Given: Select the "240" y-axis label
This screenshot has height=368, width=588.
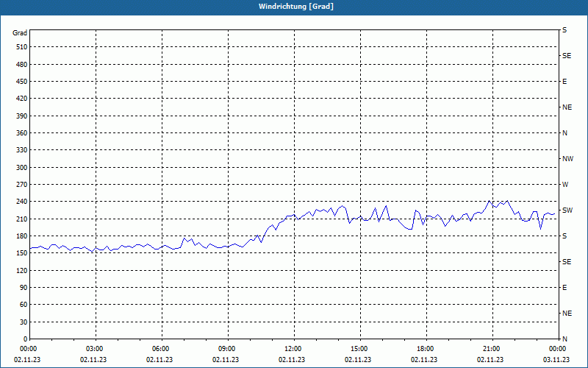Looking at the screenshot, I should [22, 201].
